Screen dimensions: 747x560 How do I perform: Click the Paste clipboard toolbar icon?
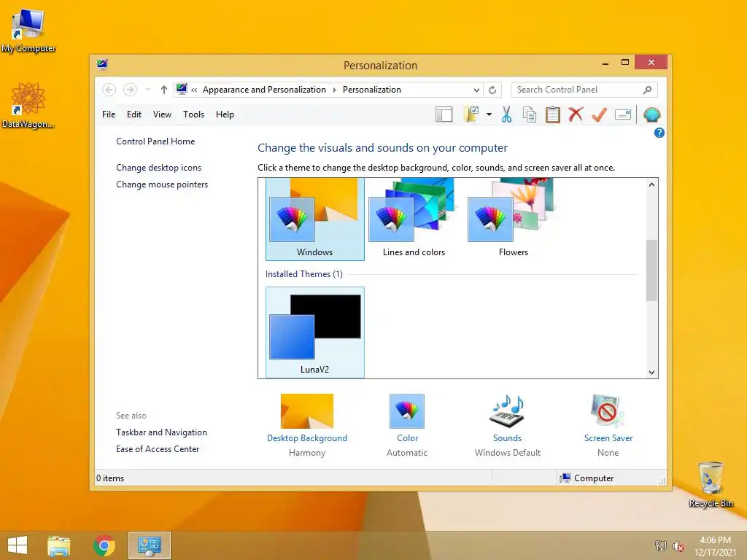point(553,114)
